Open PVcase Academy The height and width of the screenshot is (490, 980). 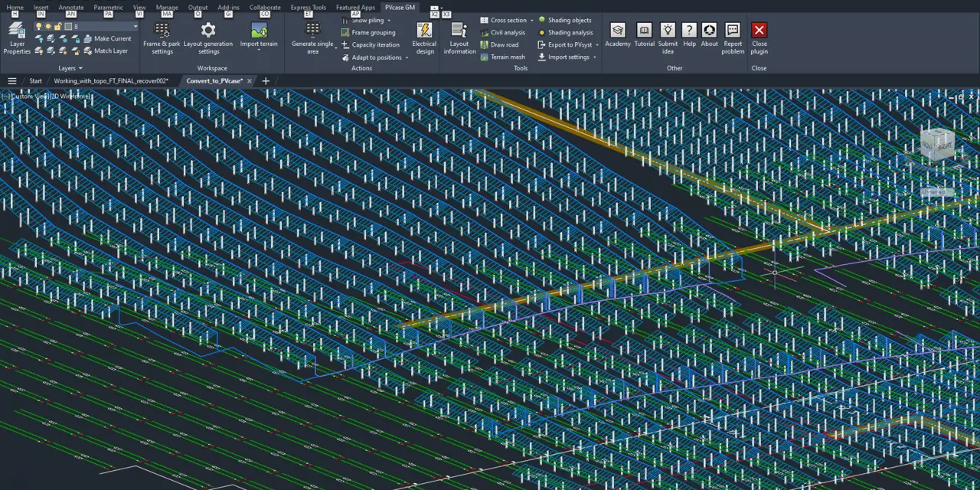618,35
